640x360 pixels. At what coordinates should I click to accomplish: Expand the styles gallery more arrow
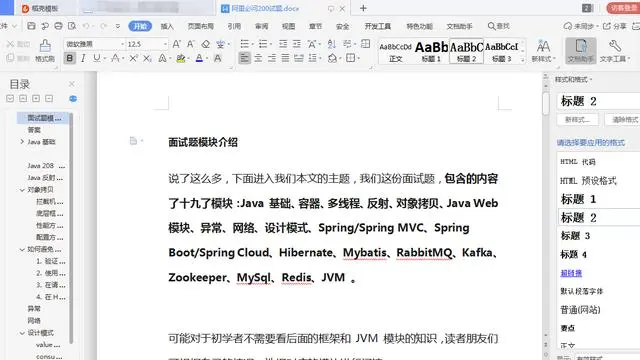pyautogui.click(x=523, y=60)
